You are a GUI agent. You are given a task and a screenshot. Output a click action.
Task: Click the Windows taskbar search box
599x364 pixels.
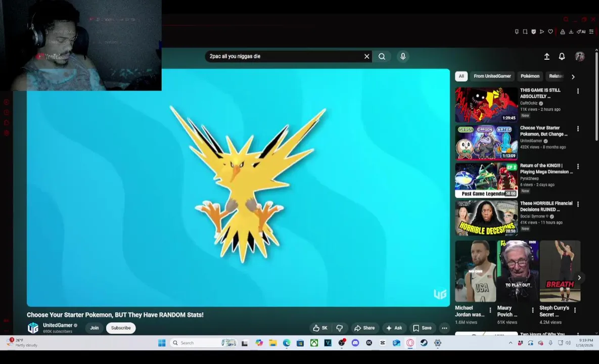tap(204, 343)
